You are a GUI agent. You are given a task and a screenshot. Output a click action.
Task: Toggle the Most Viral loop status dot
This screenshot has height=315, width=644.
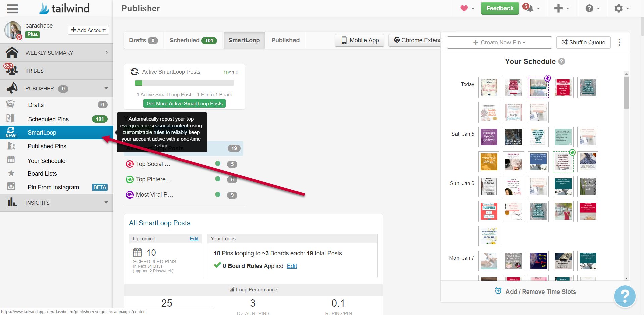[218, 194]
